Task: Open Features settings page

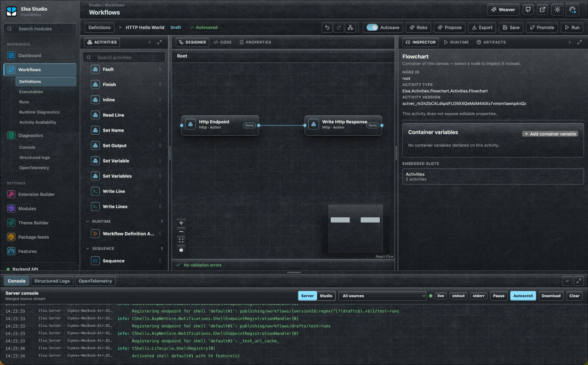Action: pos(40,251)
